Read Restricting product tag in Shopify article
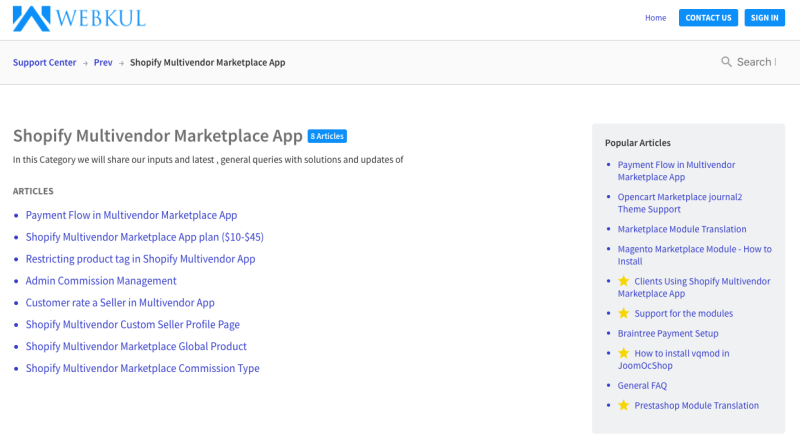Screen dimensions: 800x446 [140, 259]
